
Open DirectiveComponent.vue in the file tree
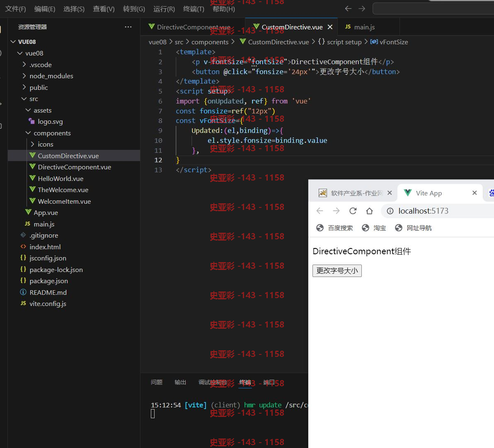(74, 167)
